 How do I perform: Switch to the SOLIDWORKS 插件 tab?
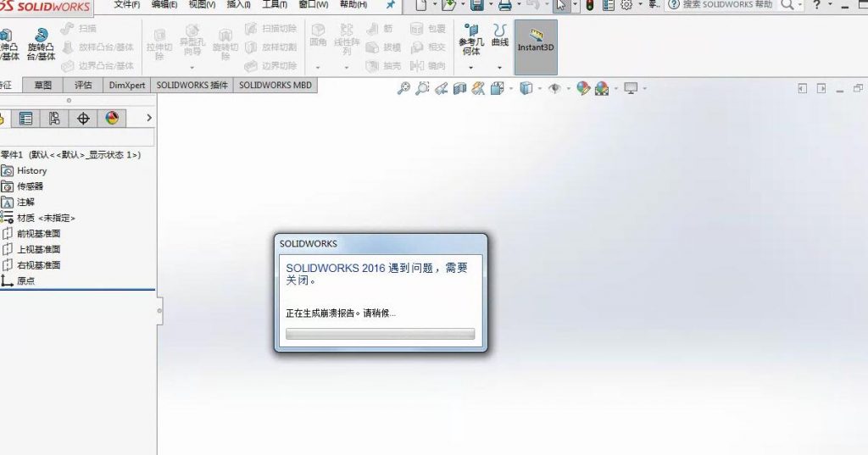pos(192,86)
